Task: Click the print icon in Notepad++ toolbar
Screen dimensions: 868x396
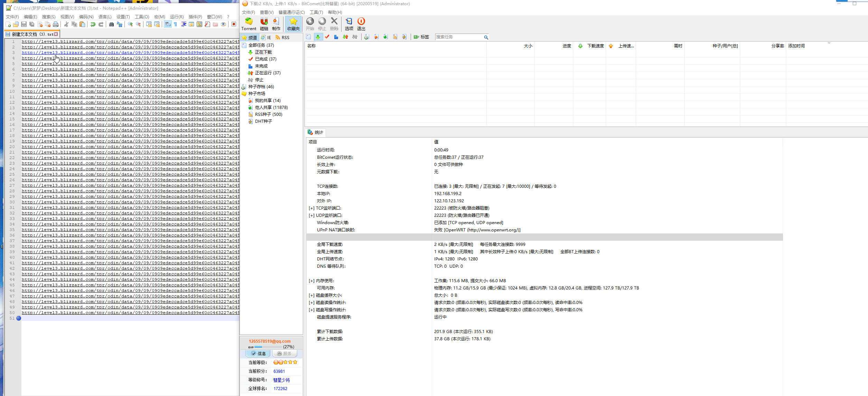Action: point(56,24)
